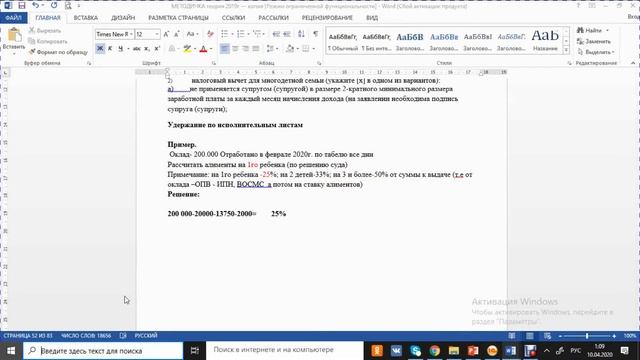
Task: Center the text
Action: click(x=235, y=49)
